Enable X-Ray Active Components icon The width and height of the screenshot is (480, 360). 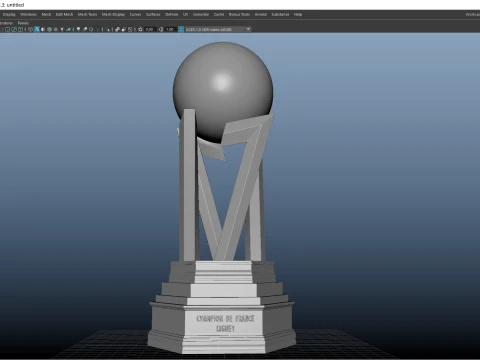[123, 29]
